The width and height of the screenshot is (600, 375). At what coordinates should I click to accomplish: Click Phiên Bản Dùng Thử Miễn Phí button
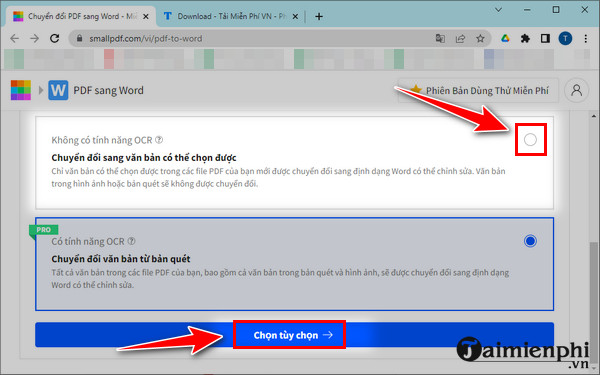479,91
